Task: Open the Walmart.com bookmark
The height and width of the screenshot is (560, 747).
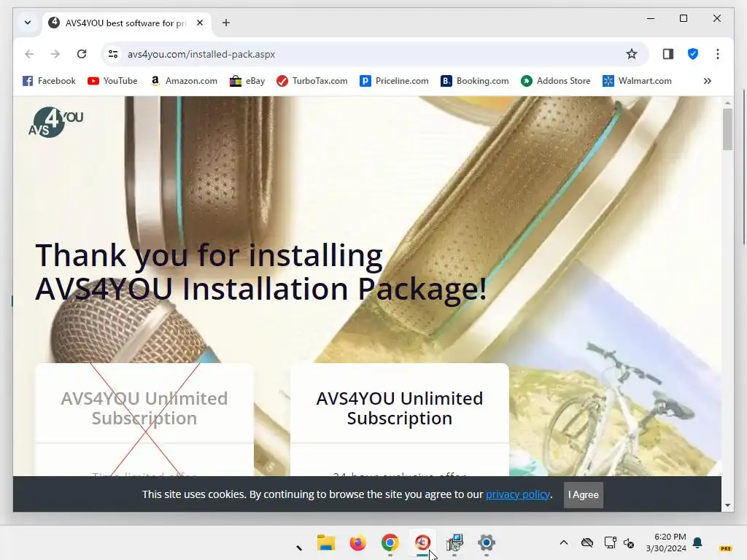Action: coord(638,81)
